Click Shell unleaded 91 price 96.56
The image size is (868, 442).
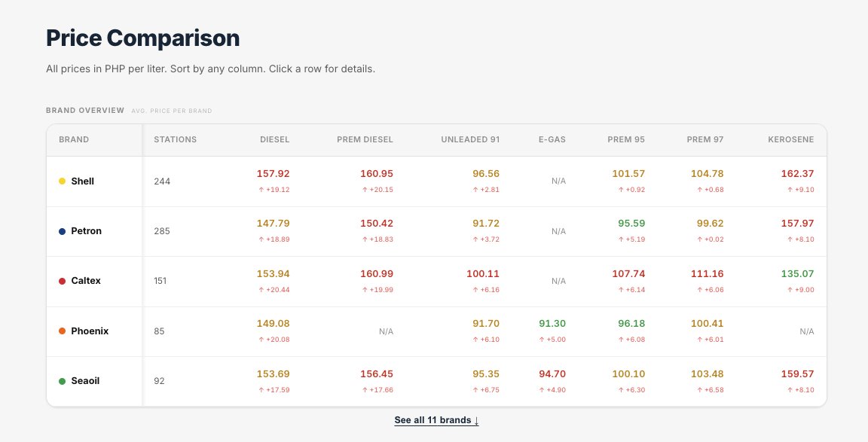click(486, 174)
